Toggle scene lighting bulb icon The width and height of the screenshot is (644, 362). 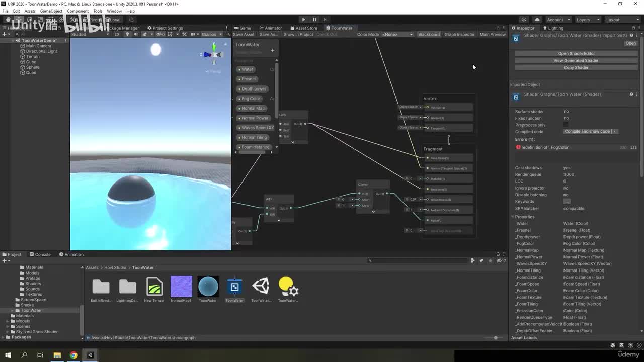coord(127,34)
